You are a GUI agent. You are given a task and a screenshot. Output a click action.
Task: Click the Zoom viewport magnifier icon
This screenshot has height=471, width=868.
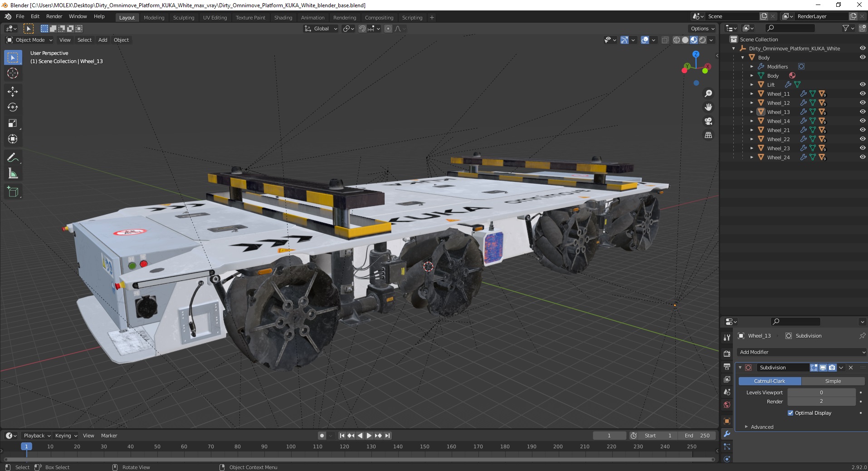(708, 93)
